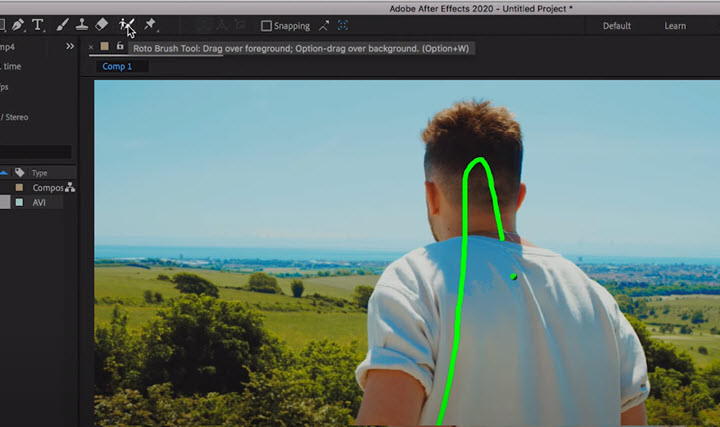Click the teal label swatch of AVI row
Screen dimensions: 720x427
19,202
